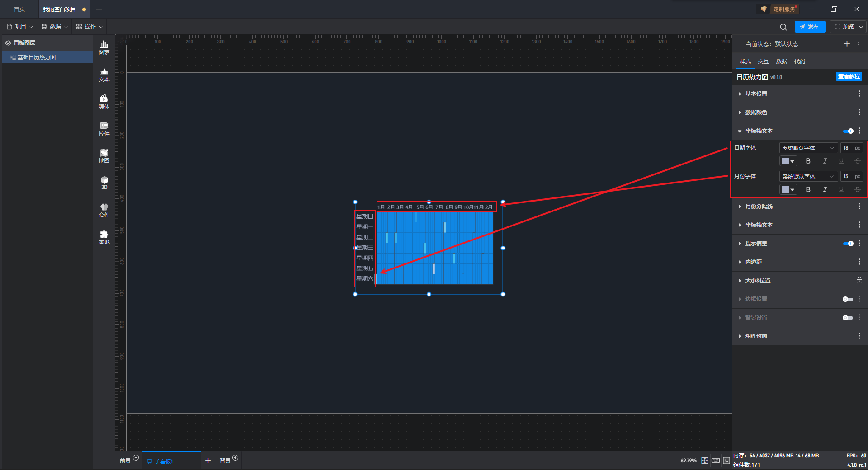This screenshot has height=470, width=868.
Task: Open the 查看教程 tutorial link
Action: click(x=849, y=76)
